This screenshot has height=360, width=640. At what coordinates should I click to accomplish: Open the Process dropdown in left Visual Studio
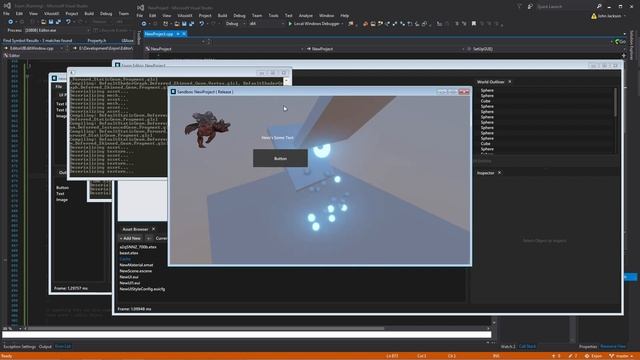point(57,30)
